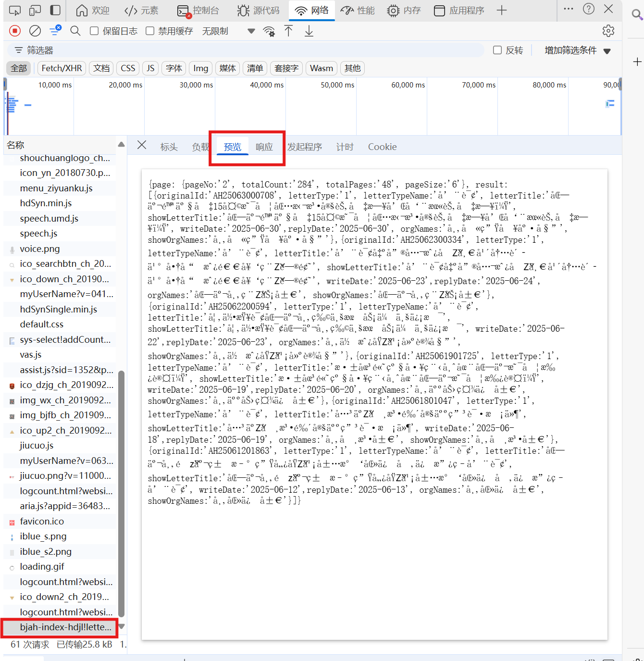Filter by 字体 font requests

[x=174, y=68]
